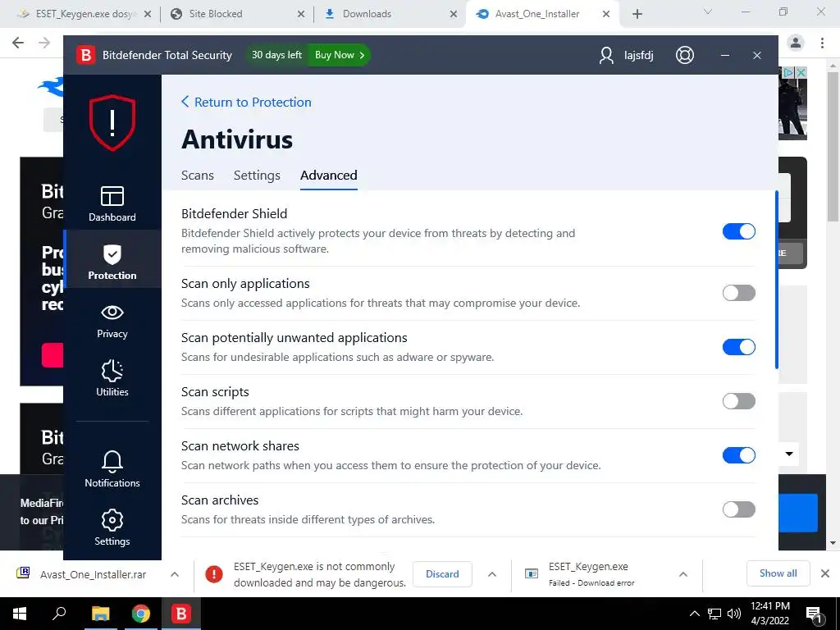Enable the Scan archives toggle
This screenshot has width=840, height=630.
(739, 509)
